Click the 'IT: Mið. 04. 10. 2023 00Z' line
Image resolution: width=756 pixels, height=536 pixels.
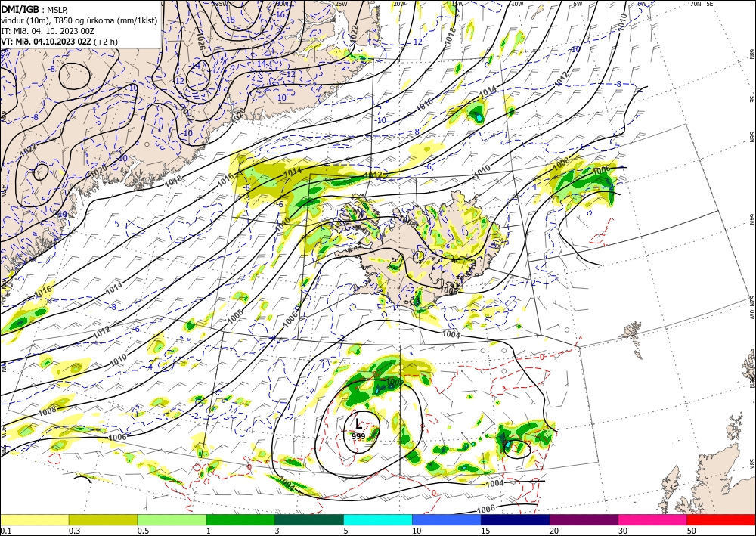click(x=47, y=31)
